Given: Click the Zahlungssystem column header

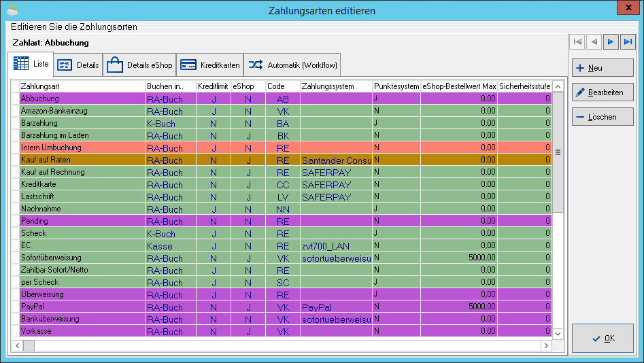Looking at the screenshot, I should pos(336,86).
